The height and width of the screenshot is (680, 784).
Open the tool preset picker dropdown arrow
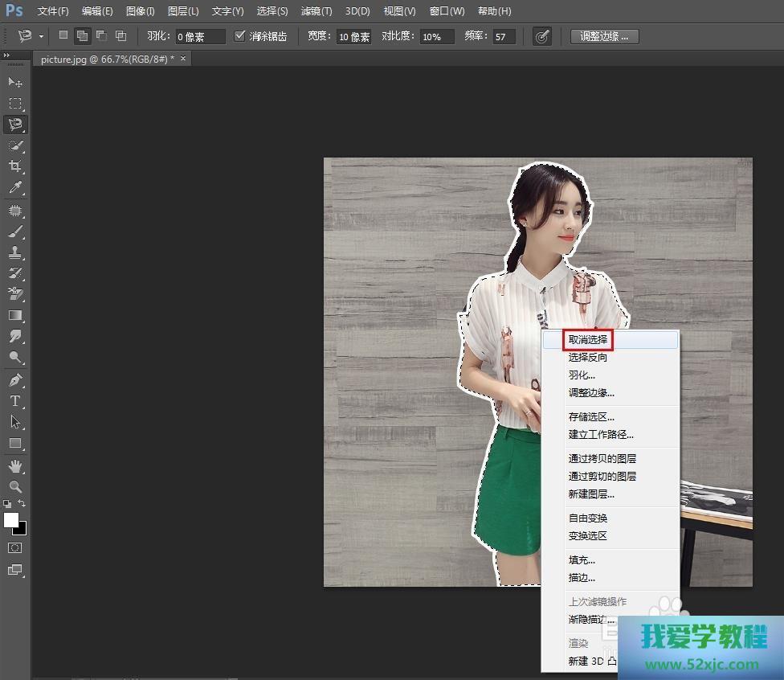43,36
